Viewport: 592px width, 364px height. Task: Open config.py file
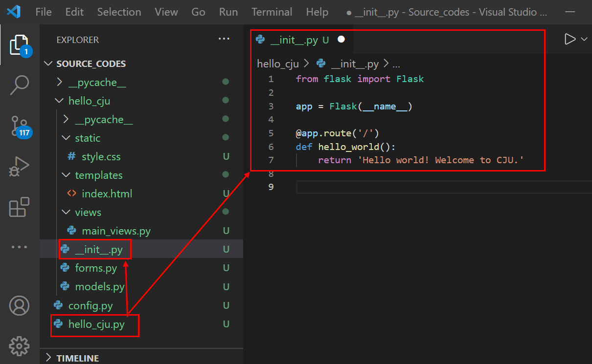click(x=91, y=306)
